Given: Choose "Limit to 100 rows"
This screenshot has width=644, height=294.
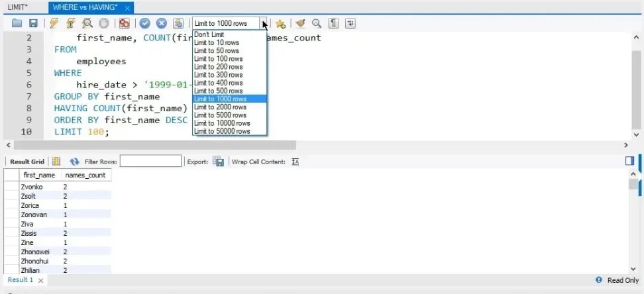Looking at the screenshot, I should pyautogui.click(x=230, y=59).
